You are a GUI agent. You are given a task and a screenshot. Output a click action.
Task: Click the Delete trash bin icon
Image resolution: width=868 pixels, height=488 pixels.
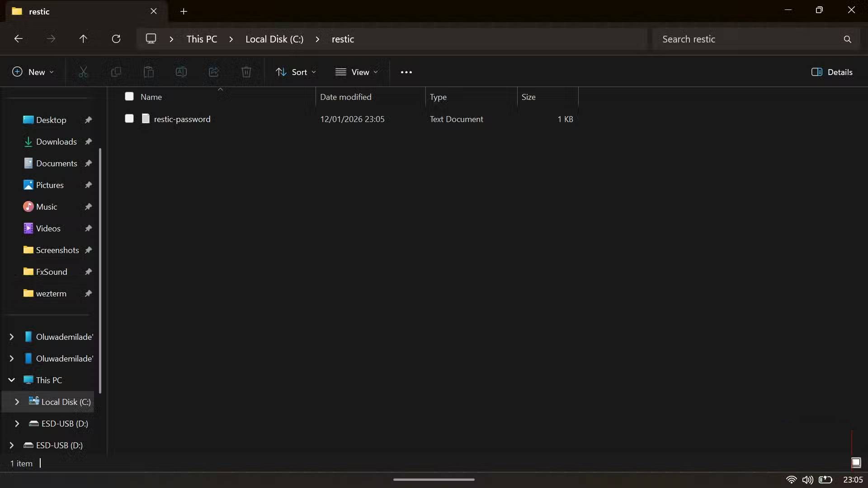[x=246, y=72]
